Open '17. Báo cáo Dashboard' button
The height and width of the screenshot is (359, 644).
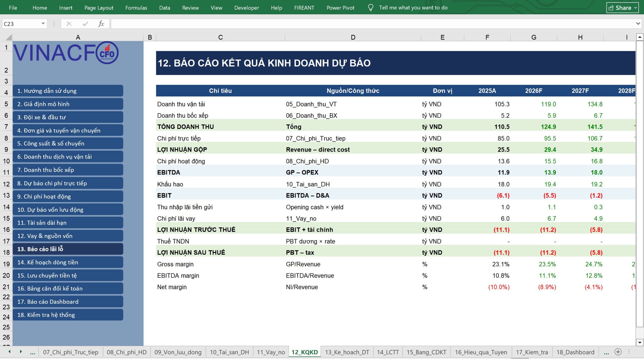click(x=68, y=301)
